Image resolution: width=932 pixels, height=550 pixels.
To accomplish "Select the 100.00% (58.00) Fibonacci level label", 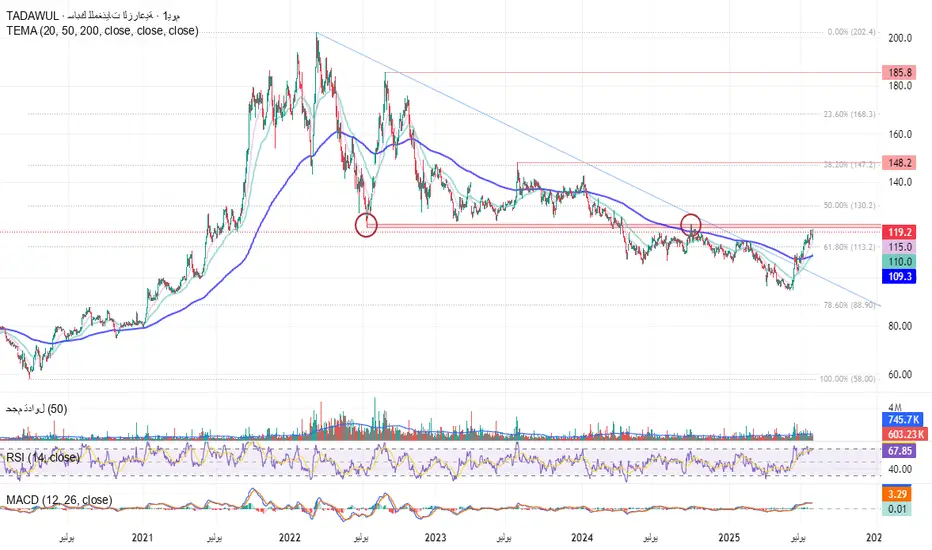I will click(x=848, y=379).
